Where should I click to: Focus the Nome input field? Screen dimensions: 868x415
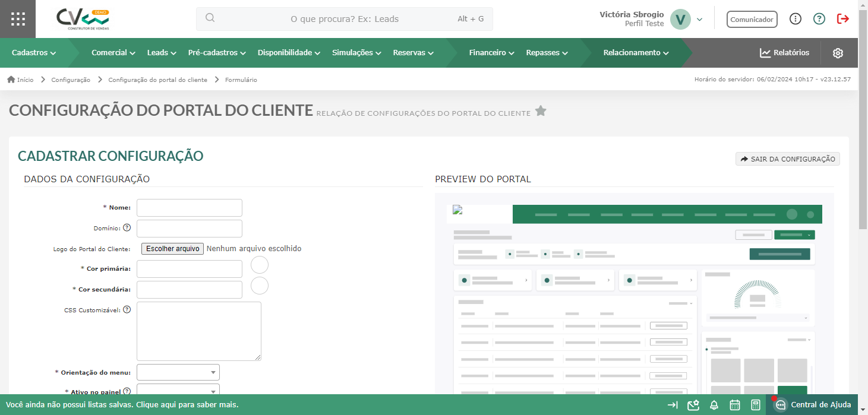[190, 208]
